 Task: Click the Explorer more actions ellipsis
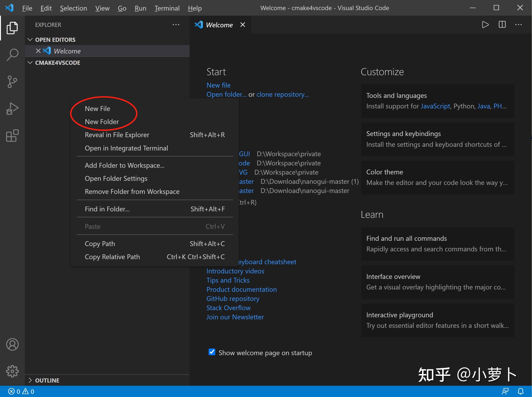176,25
